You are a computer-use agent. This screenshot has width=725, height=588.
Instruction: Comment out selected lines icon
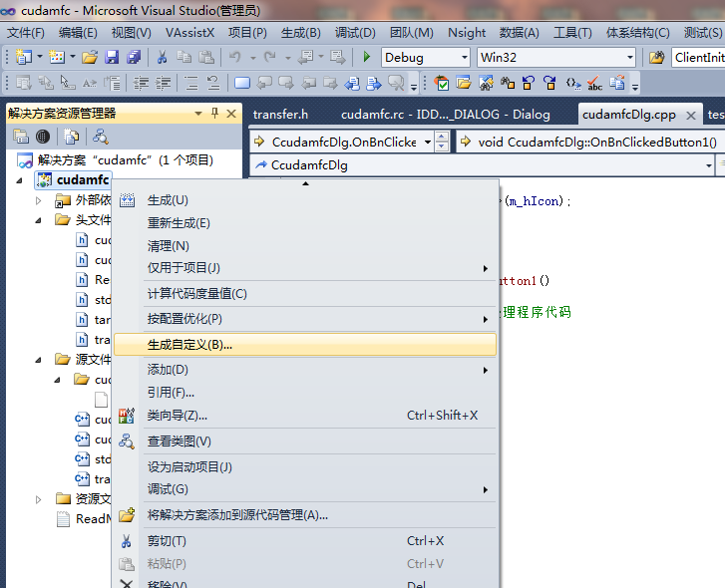tap(190, 83)
